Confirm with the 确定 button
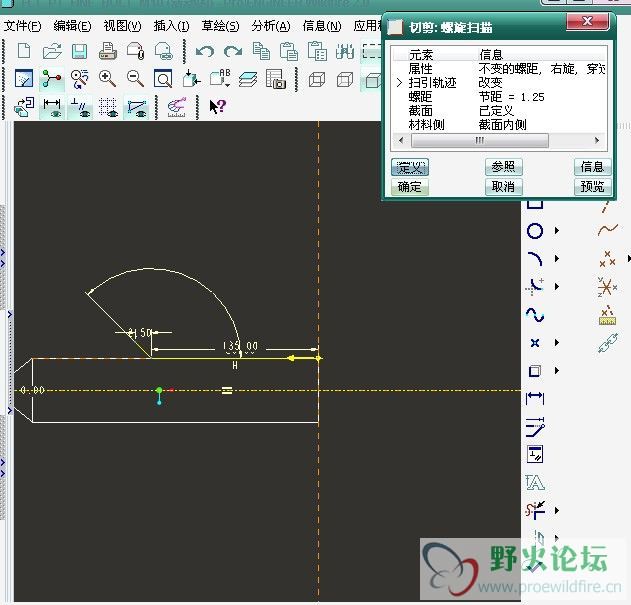The image size is (631, 605). pos(410,187)
